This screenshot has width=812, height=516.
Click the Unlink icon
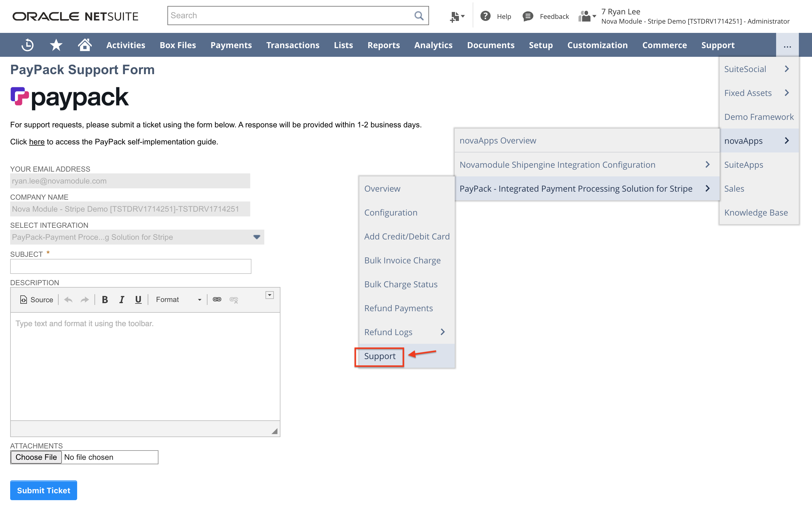coord(234,300)
